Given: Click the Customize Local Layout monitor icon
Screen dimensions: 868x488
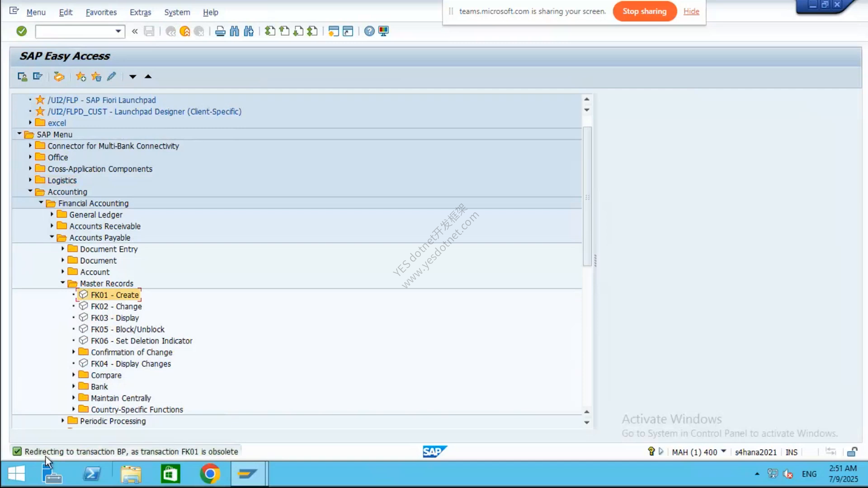Looking at the screenshot, I should [383, 31].
